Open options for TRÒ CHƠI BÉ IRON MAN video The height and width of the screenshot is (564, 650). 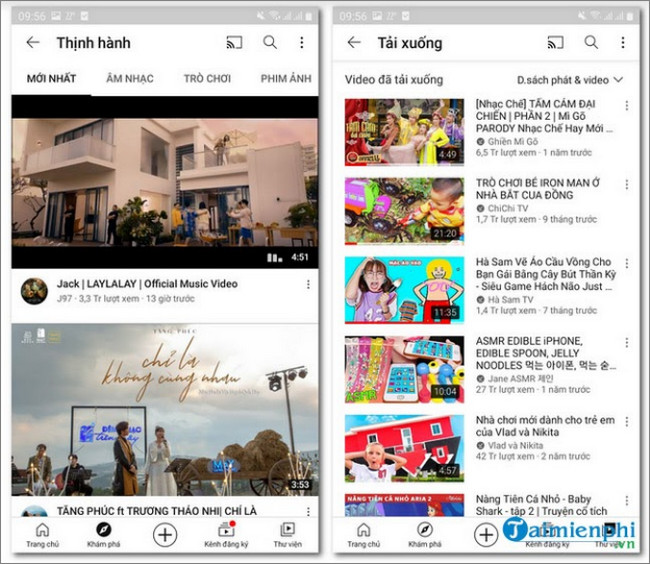pos(626,184)
